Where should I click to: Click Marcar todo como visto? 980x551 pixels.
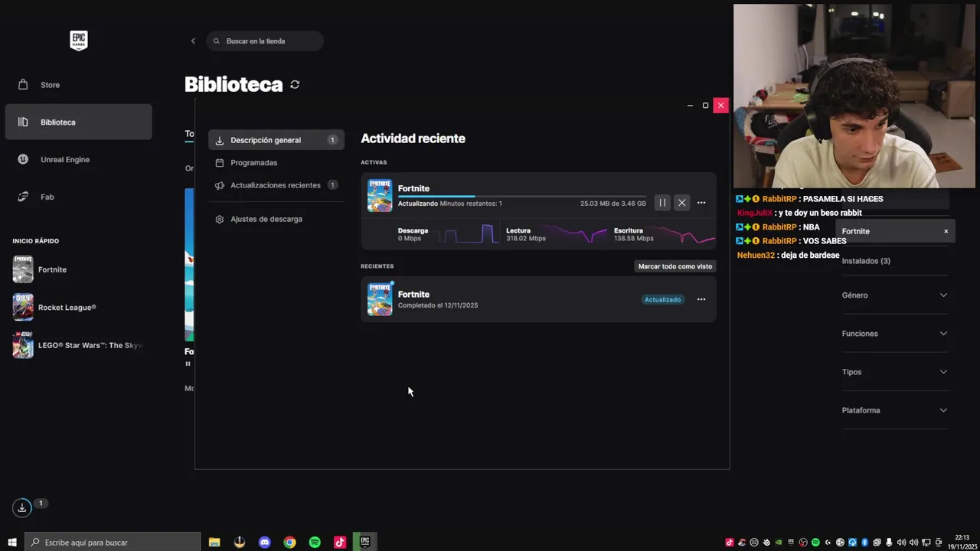click(x=675, y=266)
